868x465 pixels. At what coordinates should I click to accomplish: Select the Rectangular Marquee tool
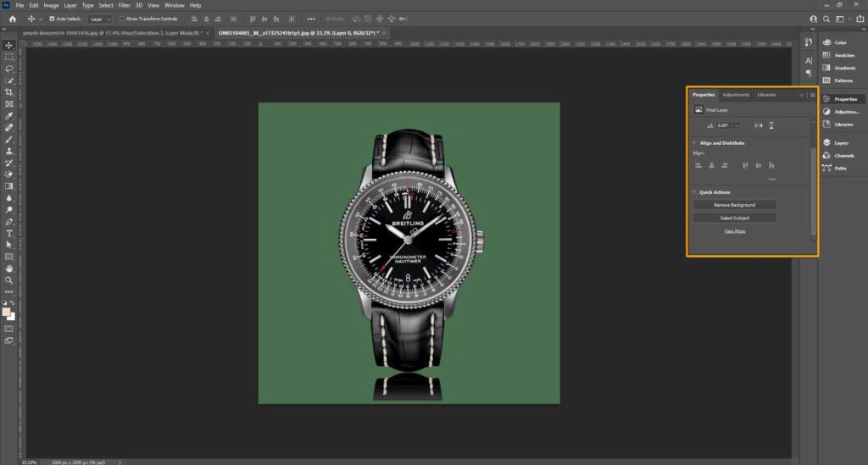pyautogui.click(x=8, y=57)
